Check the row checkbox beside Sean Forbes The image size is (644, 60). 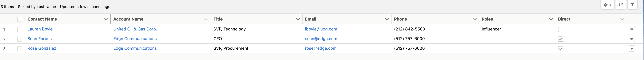coord(20,39)
